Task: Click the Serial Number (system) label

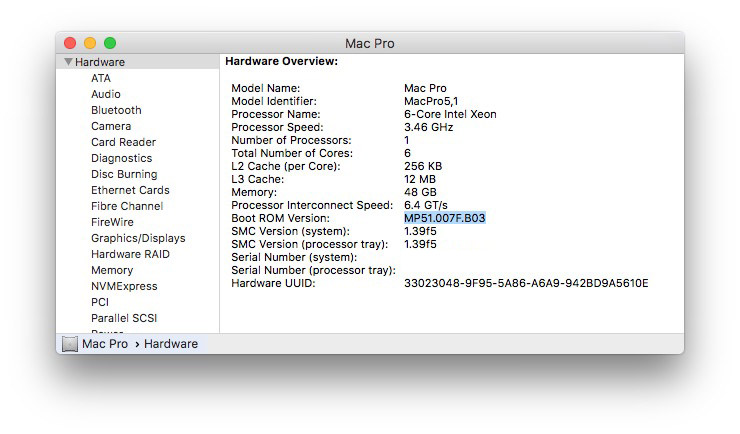Action: [x=294, y=258]
